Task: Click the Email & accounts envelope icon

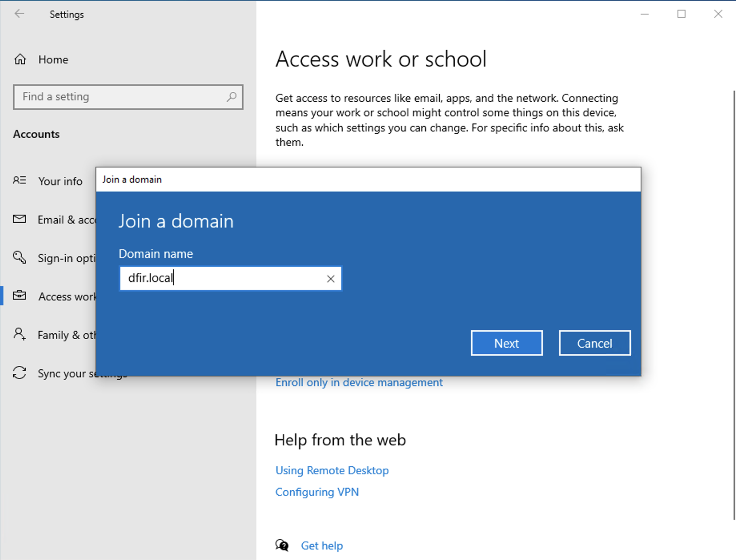Action: pos(19,219)
